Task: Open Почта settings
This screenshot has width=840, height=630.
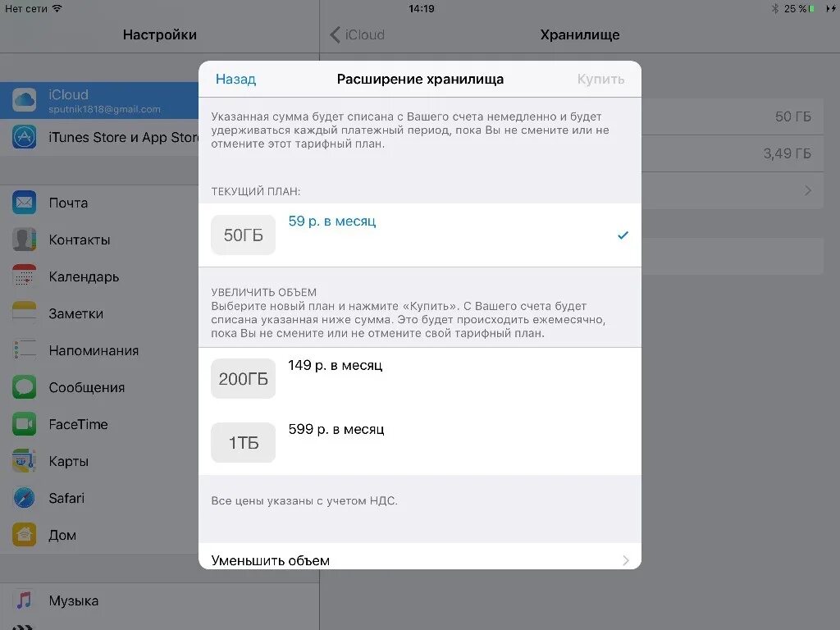Action: pos(99,203)
